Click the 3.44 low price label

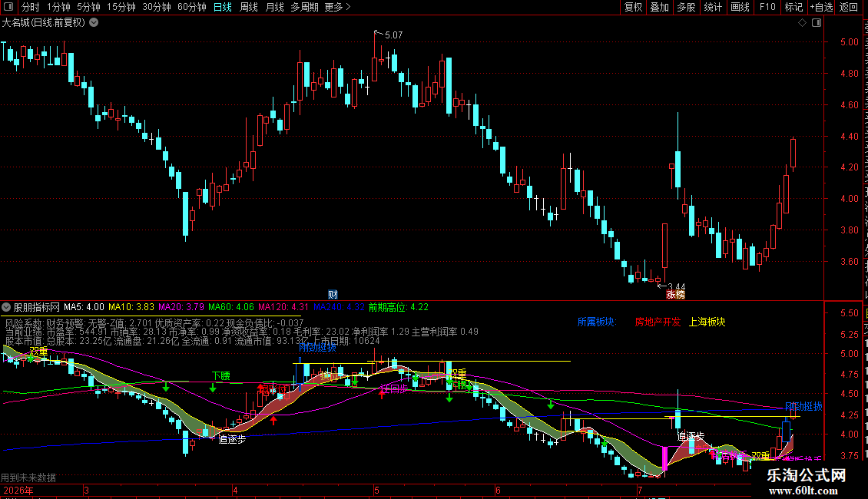point(677,287)
